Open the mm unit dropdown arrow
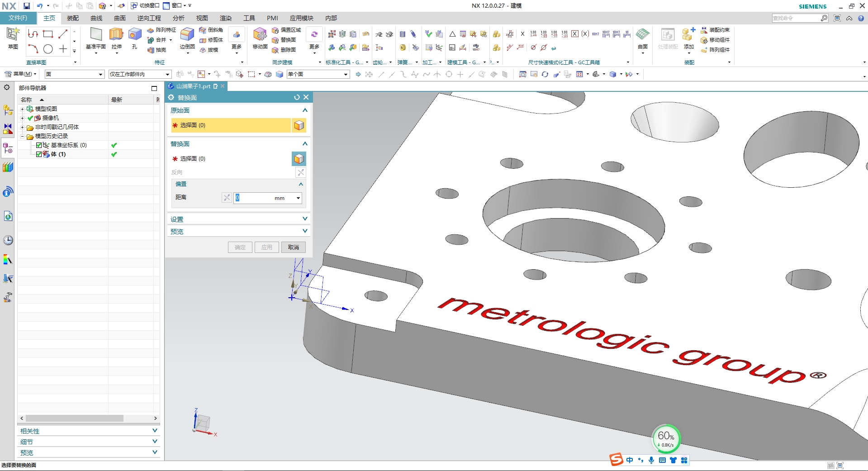This screenshot has height=471, width=868. click(x=298, y=198)
